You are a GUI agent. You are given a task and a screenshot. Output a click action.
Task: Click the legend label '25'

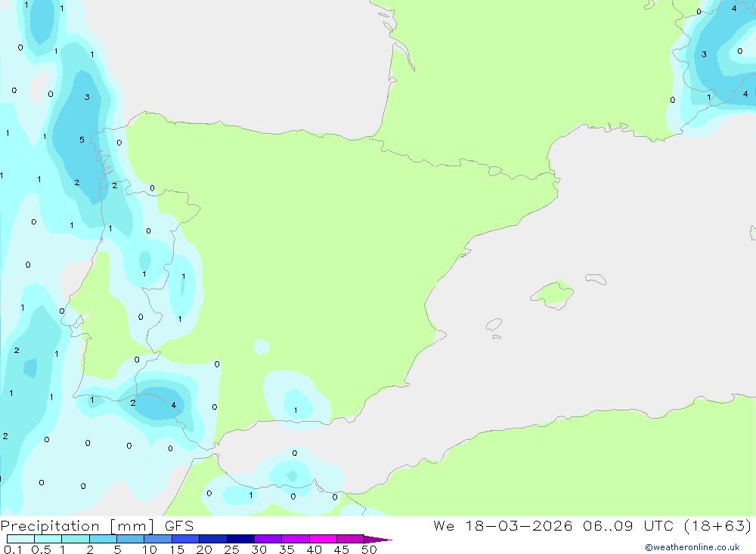[231, 549]
